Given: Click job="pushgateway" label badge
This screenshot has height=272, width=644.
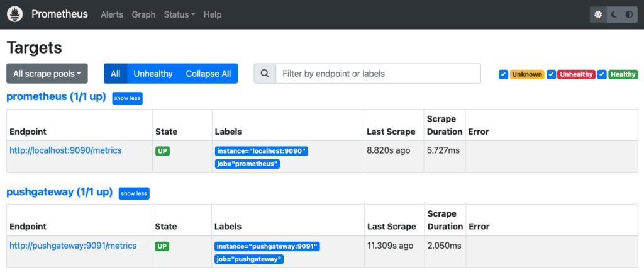Looking at the screenshot, I should click(x=249, y=259).
